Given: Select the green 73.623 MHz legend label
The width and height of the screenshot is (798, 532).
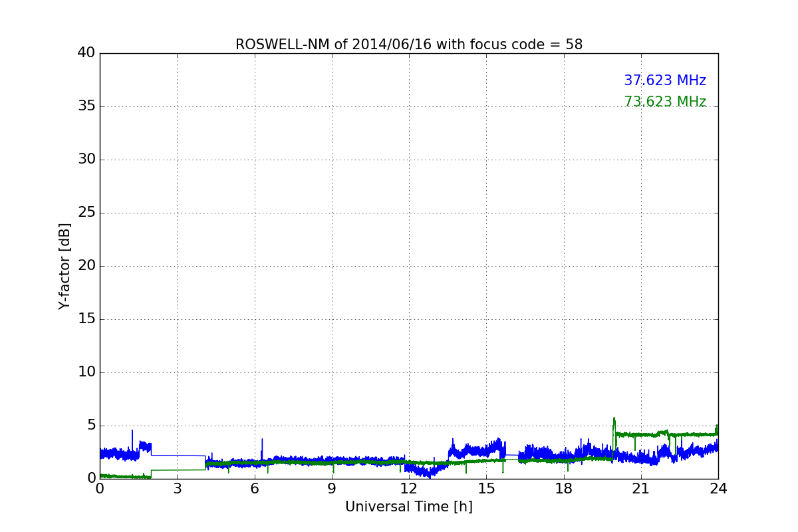Looking at the screenshot, I should point(665,102).
